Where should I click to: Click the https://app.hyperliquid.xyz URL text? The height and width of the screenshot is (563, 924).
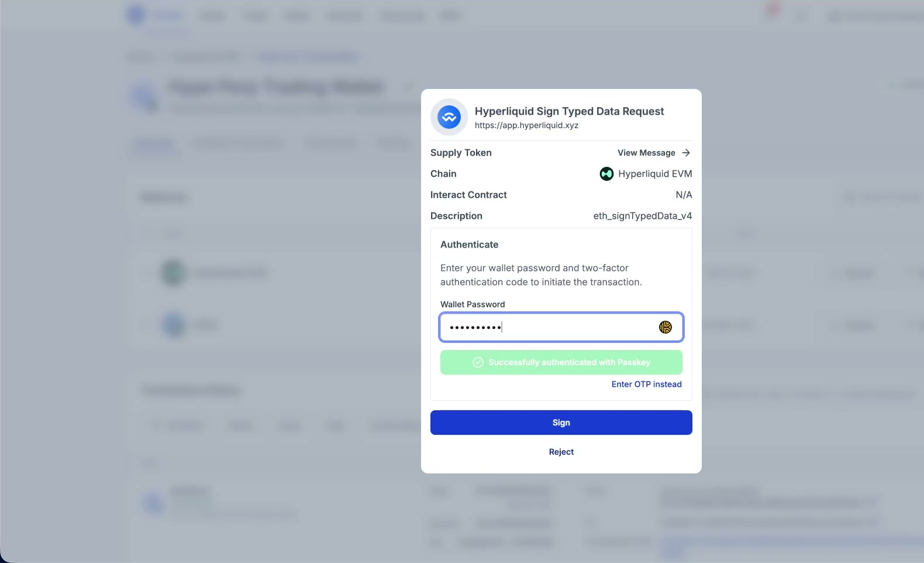pyautogui.click(x=526, y=125)
